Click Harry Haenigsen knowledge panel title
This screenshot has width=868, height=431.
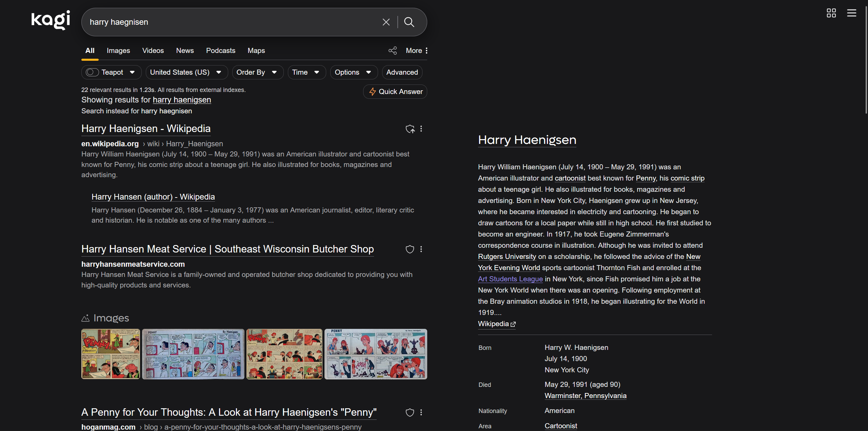click(x=527, y=140)
